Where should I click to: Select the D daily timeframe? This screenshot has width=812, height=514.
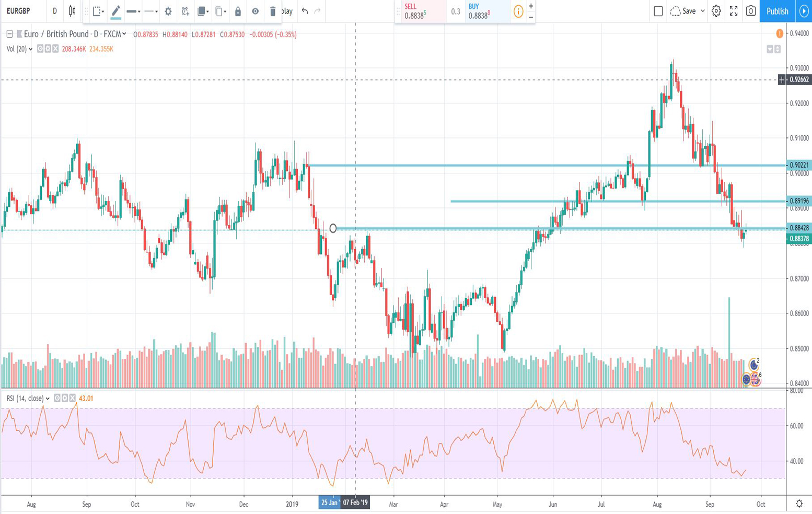tap(55, 10)
